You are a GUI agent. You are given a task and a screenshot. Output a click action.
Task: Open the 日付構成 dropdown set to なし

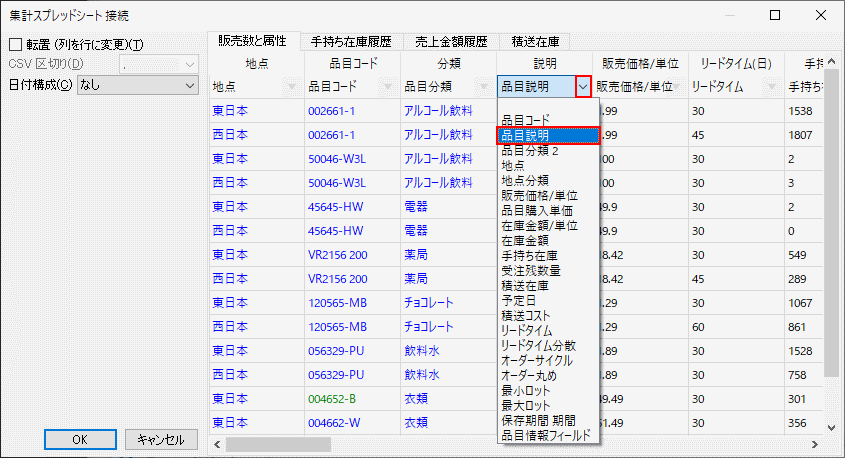pyautogui.click(x=138, y=86)
